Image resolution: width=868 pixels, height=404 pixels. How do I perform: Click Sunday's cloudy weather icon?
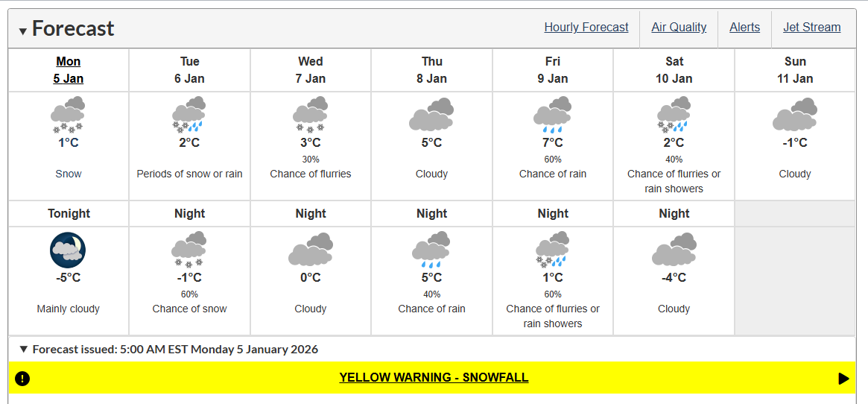pos(795,114)
